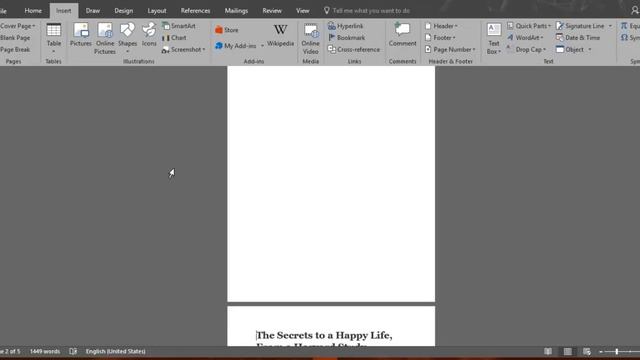This screenshot has width=640, height=360.
Task: Insert an Online Video
Action: coord(310,39)
